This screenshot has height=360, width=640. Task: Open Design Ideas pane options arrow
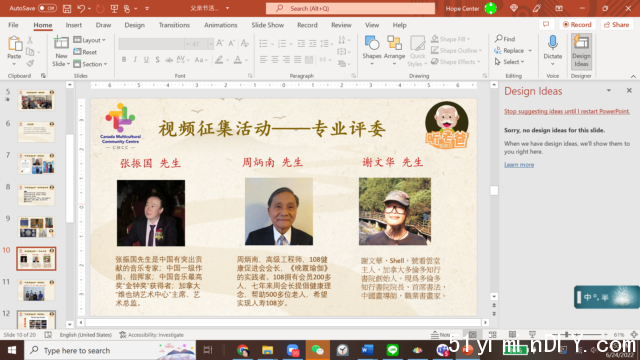coord(609,90)
